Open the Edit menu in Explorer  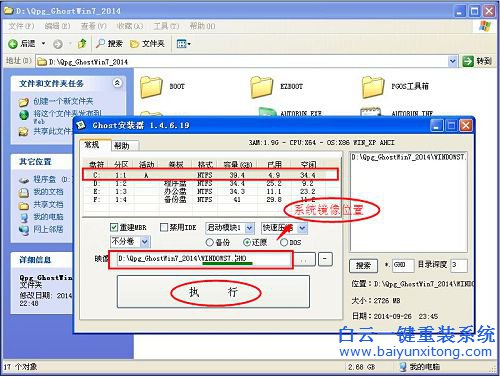[x=57, y=26]
